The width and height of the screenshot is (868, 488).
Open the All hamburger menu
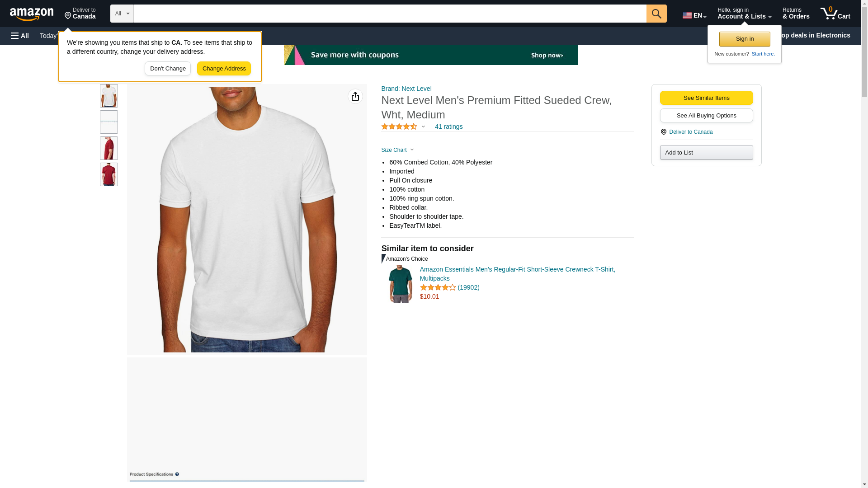coord(20,36)
